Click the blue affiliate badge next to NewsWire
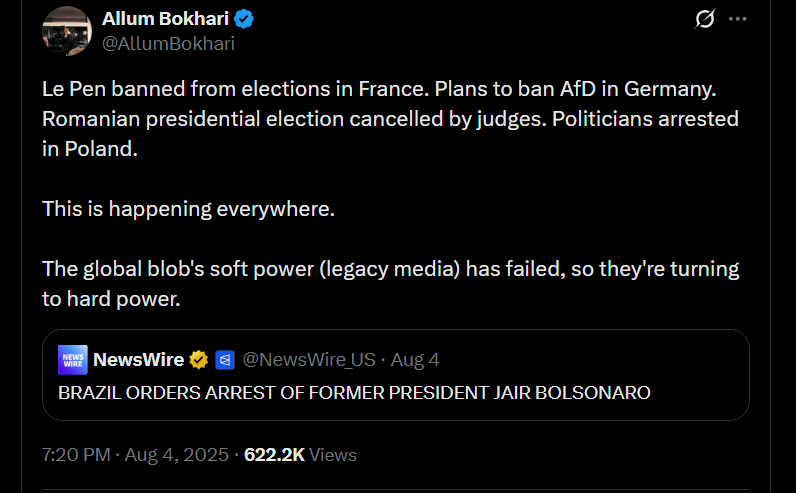Viewport: 796px width, 493px height. click(x=225, y=360)
